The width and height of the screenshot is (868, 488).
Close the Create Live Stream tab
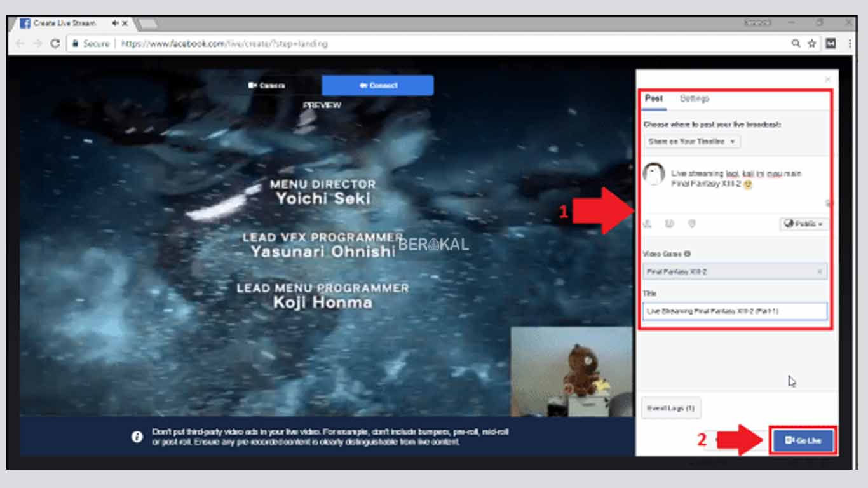[x=125, y=23]
